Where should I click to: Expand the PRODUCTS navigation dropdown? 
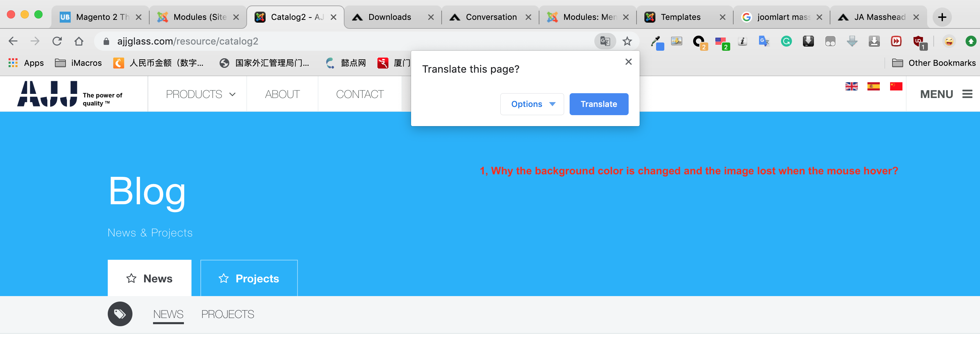[200, 94]
